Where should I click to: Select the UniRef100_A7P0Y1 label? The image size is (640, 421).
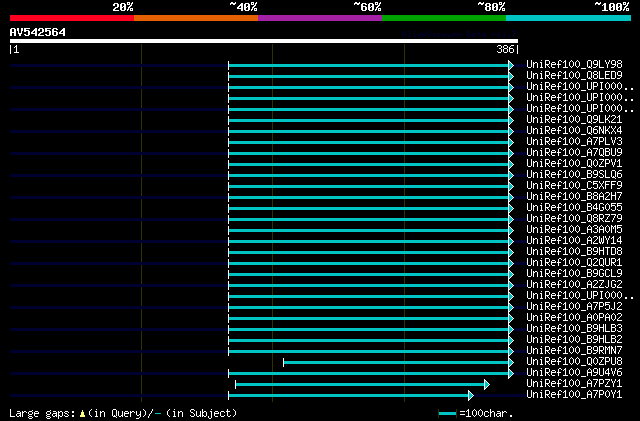tap(574, 394)
